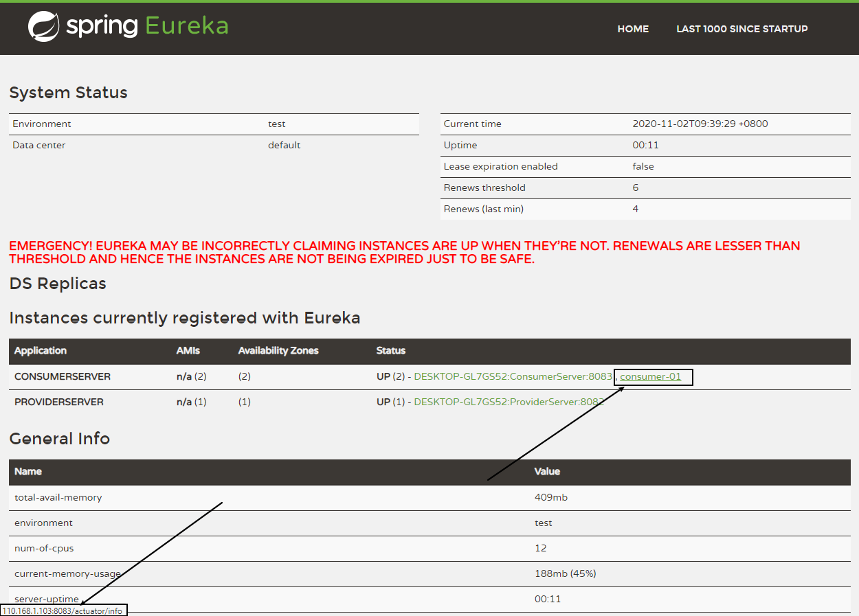
Task: Click the Eureka brand name text
Action: click(x=186, y=26)
